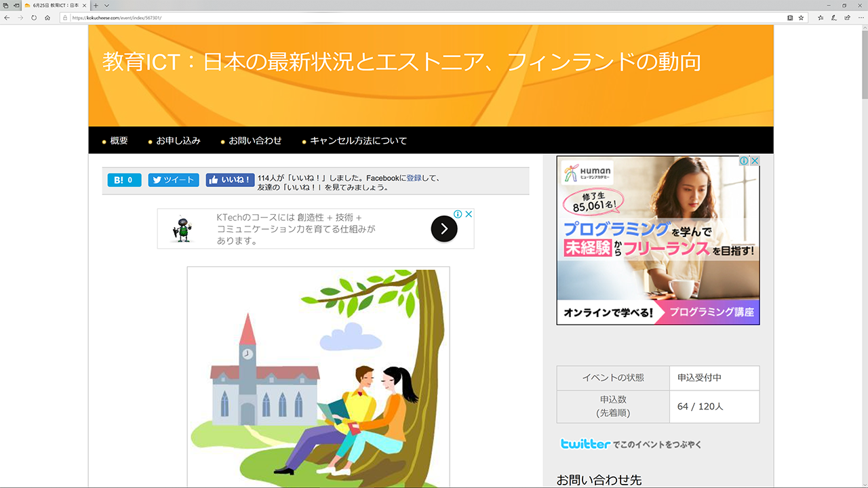
Task: Click the ツイート button
Action: click(x=174, y=180)
